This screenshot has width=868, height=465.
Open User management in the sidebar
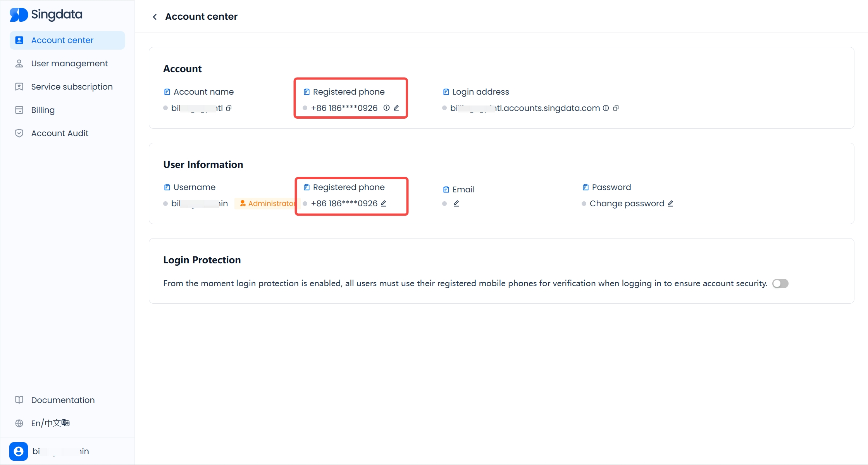pyautogui.click(x=69, y=64)
